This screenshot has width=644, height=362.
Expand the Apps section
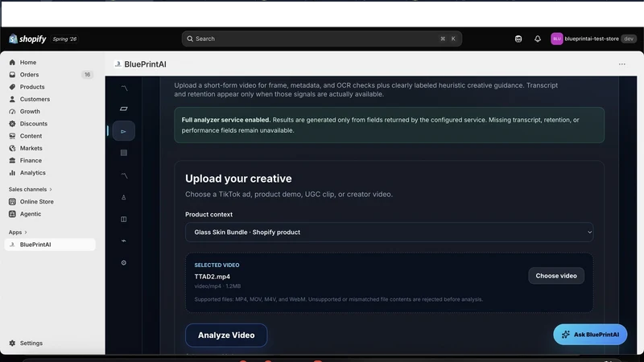(x=18, y=232)
